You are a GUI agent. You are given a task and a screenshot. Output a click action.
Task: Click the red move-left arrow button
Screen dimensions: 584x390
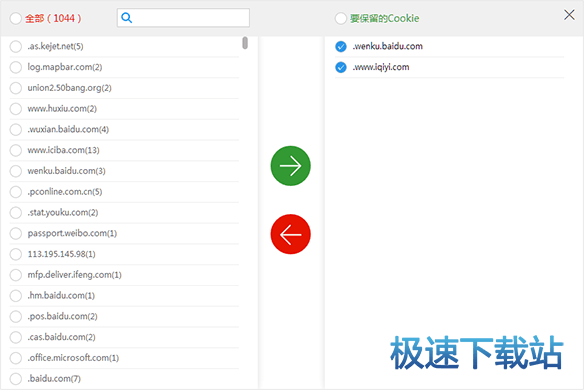[x=291, y=234]
